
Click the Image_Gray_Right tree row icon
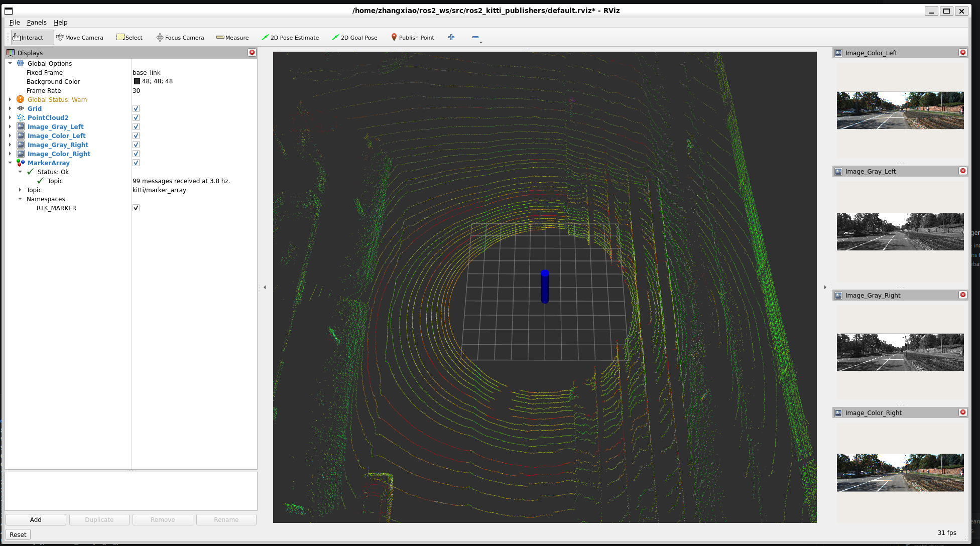click(21, 145)
